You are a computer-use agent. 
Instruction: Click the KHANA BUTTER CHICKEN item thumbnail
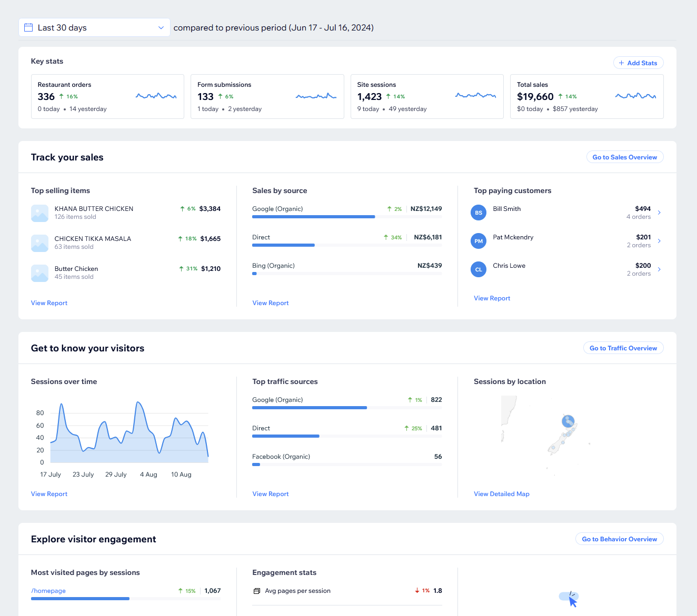[x=40, y=213]
